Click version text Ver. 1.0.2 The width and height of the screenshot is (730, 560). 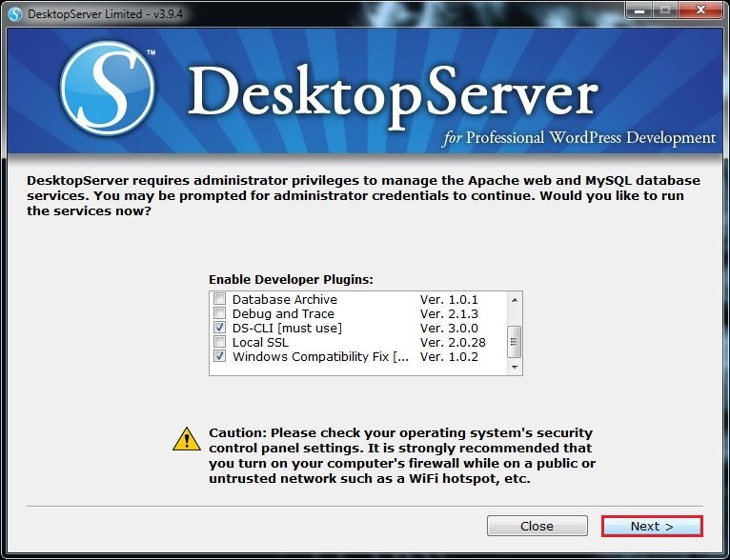pos(449,357)
